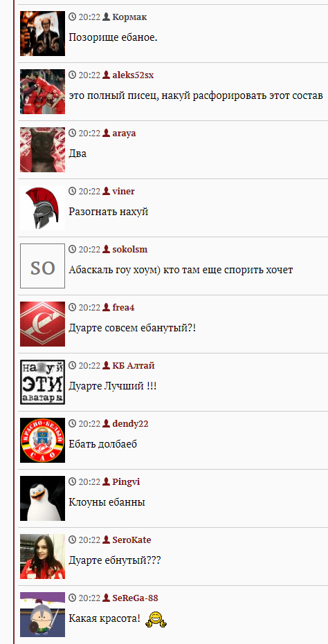This screenshot has height=644, width=328.
Task: Click the user icon beside araya
Action: 107,133
